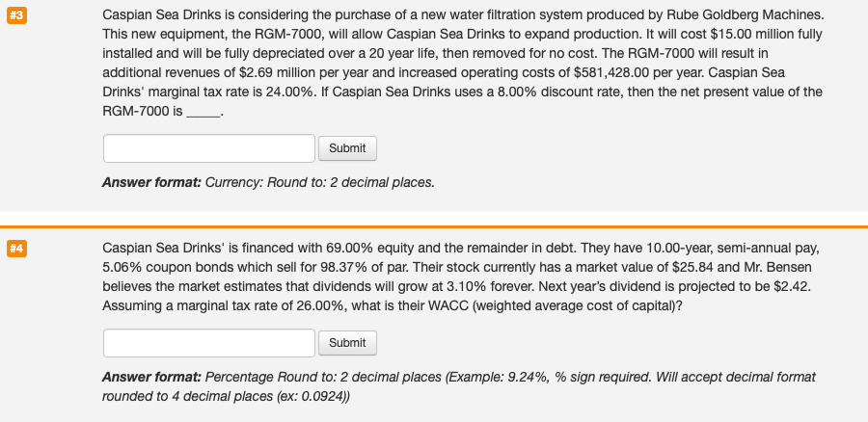Click the $2.42 projected dividend figure
Screen dimensions: 868x422
point(796,287)
